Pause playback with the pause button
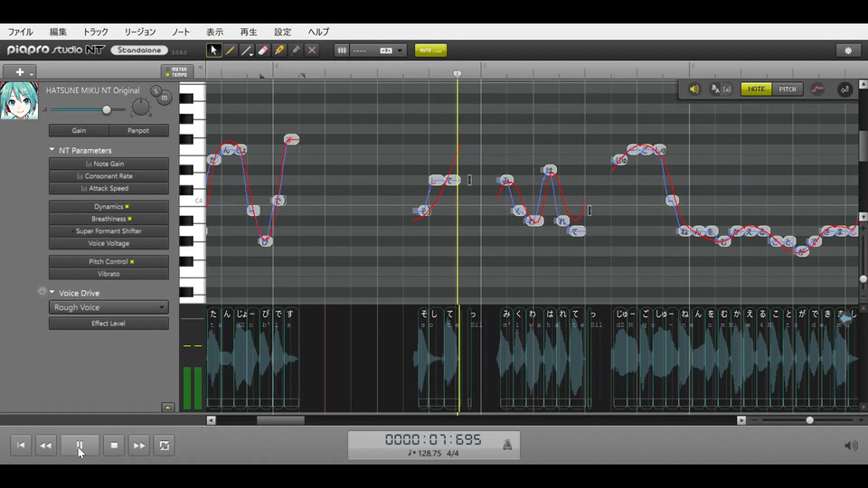Image resolution: width=868 pixels, height=488 pixels. click(x=80, y=446)
